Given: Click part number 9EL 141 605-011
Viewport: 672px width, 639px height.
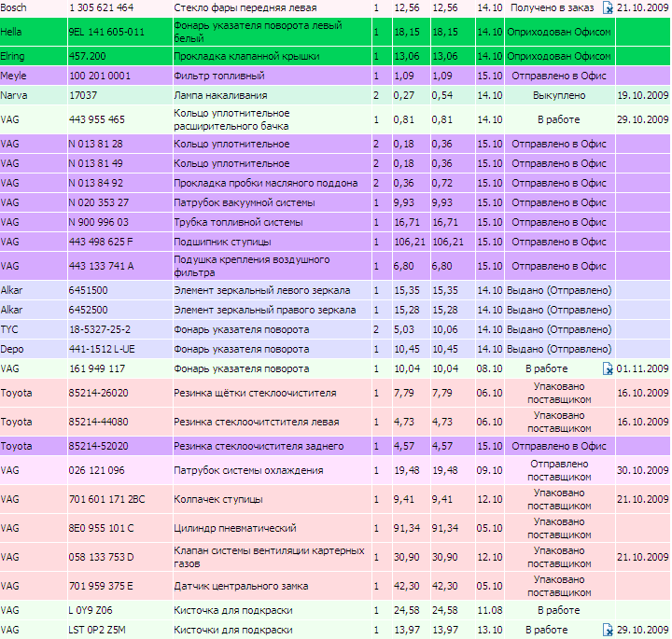Looking at the screenshot, I should (x=106, y=32).
